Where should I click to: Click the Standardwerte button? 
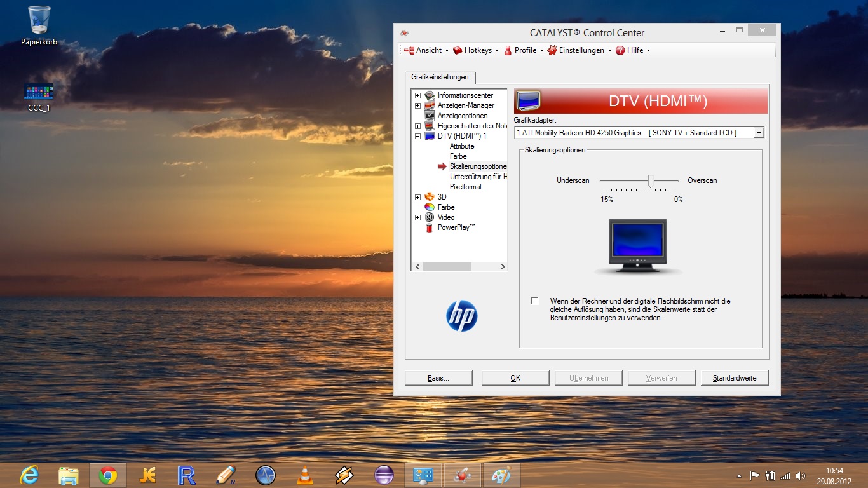pyautogui.click(x=735, y=378)
